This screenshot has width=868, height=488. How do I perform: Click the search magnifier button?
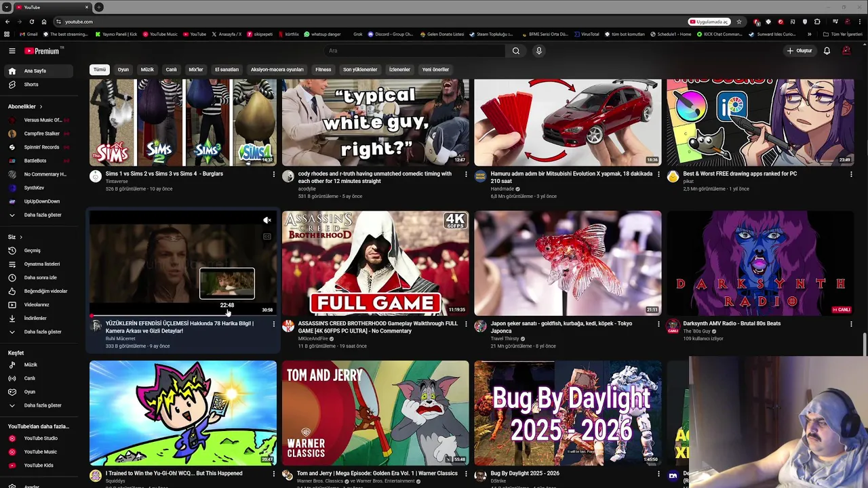pyautogui.click(x=516, y=51)
